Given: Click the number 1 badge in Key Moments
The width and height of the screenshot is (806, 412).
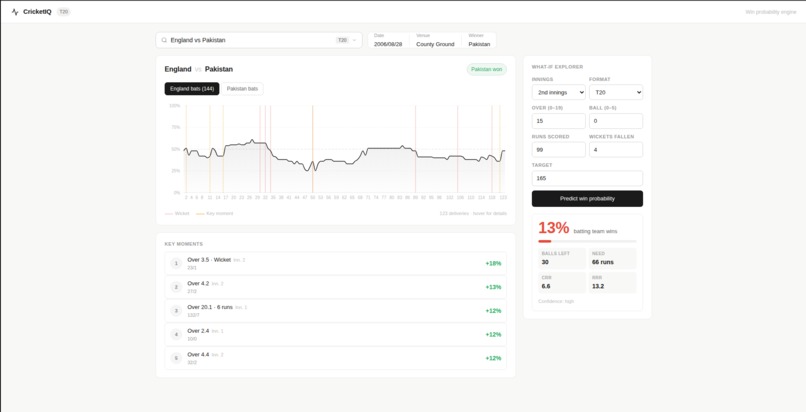Looking at the screenshot, I should (x=176, y=264).
